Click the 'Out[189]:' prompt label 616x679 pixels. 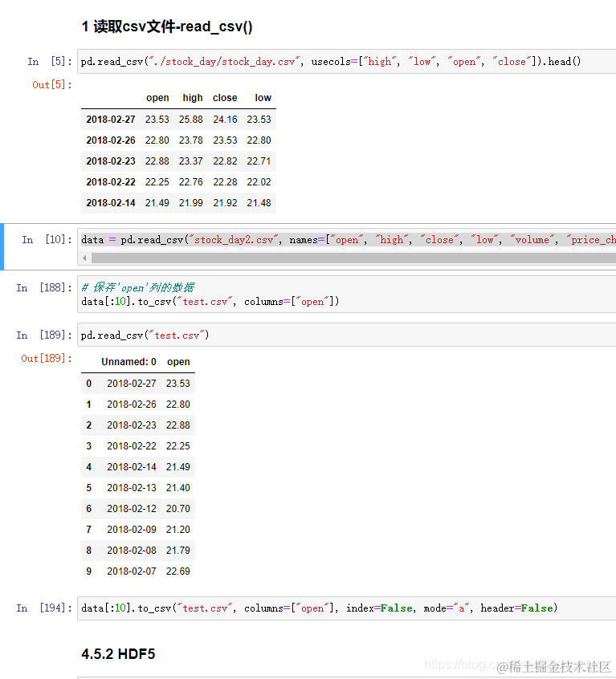pyautogui.click(x=47, y=358)
